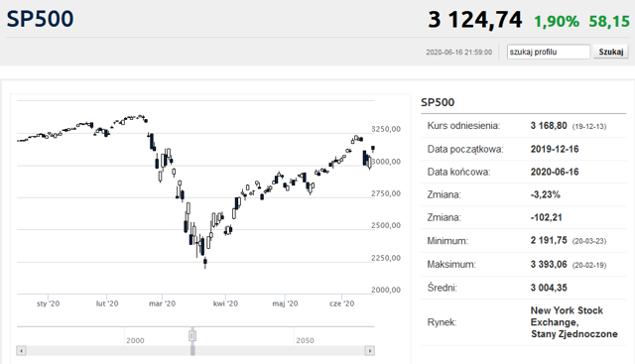Click the 'szukaj profilu' search field
The height and width of the screenshot is (364, 635).
549,52
